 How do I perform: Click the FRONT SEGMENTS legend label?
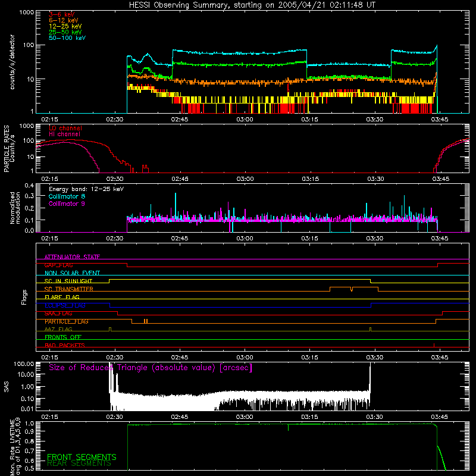click(x=82, y=457)
